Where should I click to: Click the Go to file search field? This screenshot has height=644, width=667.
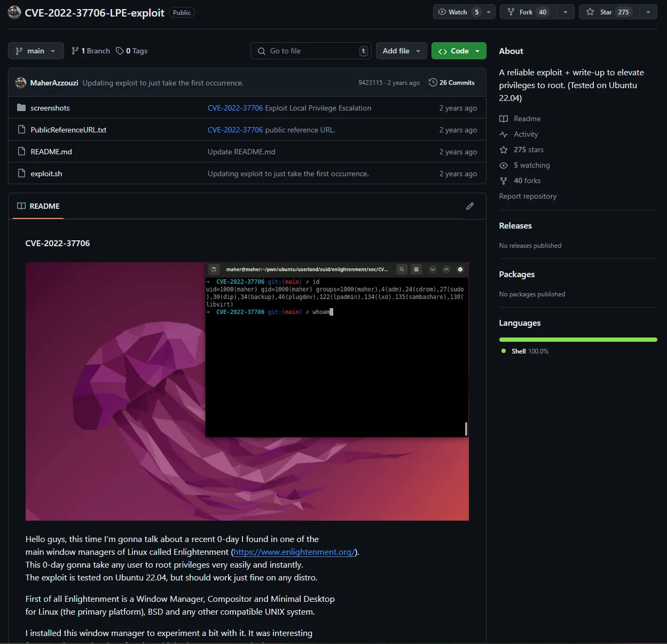click(x=311, y=51)
